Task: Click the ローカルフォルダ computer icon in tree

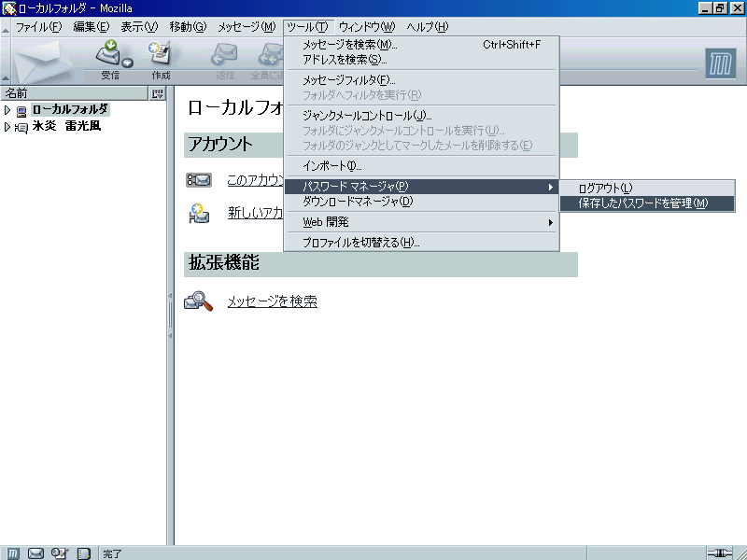Action: pyautogui.click(x=21, y=111)
